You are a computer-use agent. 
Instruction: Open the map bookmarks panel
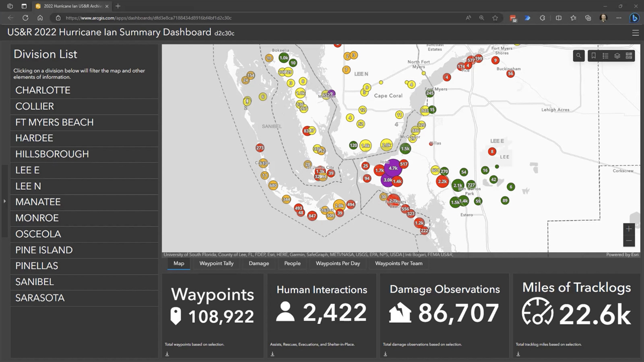click(x=594, y=56)
